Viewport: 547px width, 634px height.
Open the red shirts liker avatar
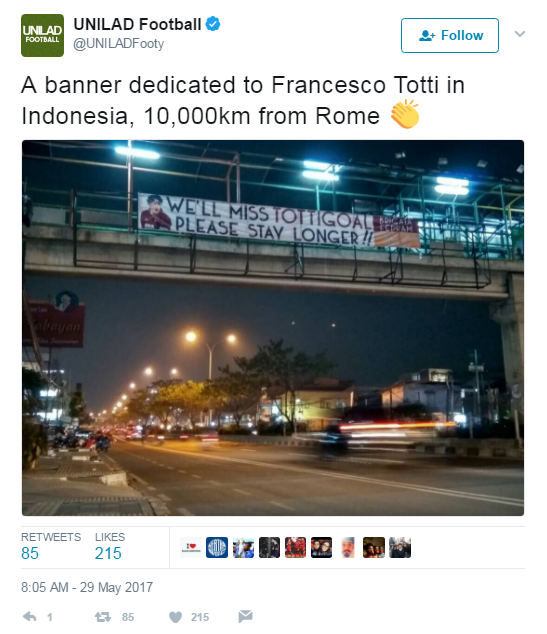tap(296, 547)
